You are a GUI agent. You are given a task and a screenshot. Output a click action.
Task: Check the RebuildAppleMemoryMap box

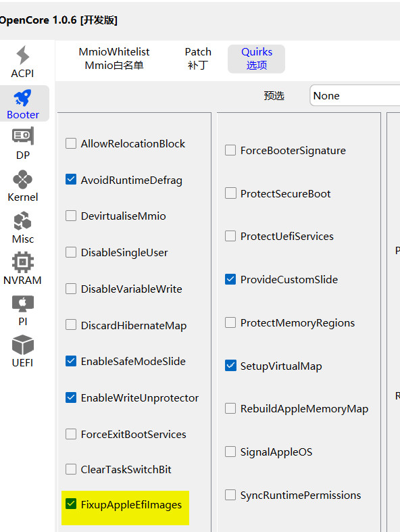coord(230,408)
